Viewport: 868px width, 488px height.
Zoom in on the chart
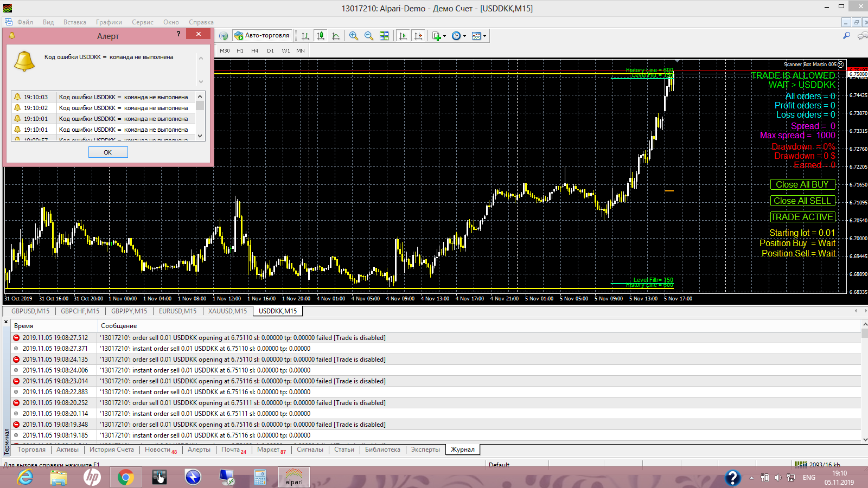click(354, 36)
